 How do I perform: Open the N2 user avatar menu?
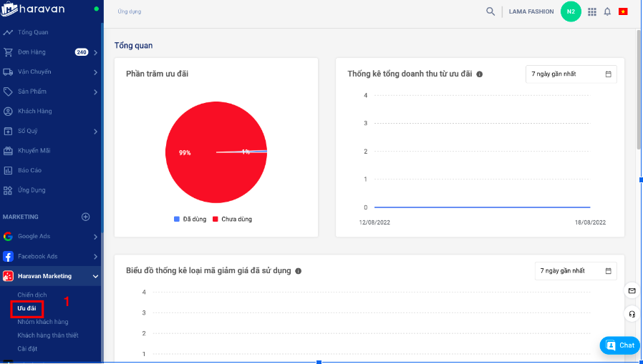(571, 11)
